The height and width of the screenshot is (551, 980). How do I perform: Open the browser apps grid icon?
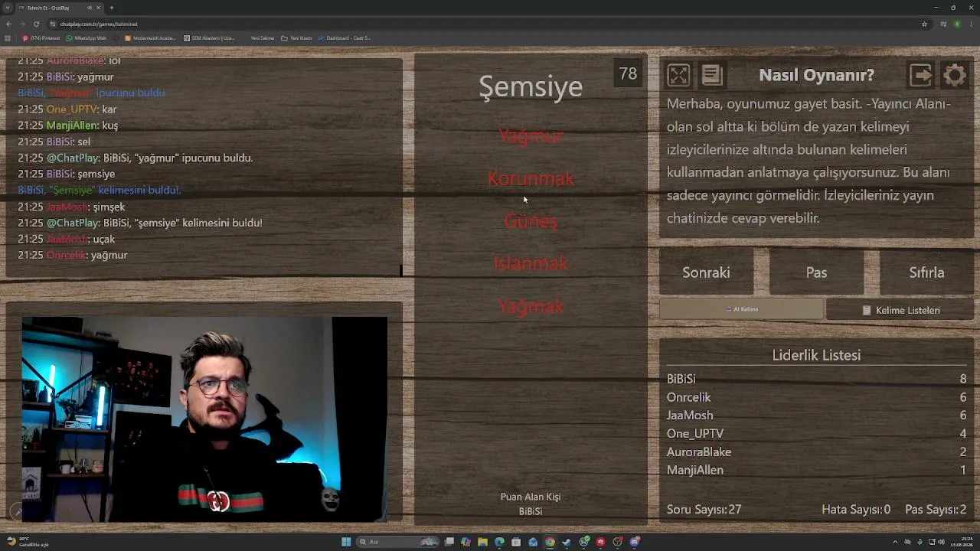pyautogui.click(x=8, y=37)
